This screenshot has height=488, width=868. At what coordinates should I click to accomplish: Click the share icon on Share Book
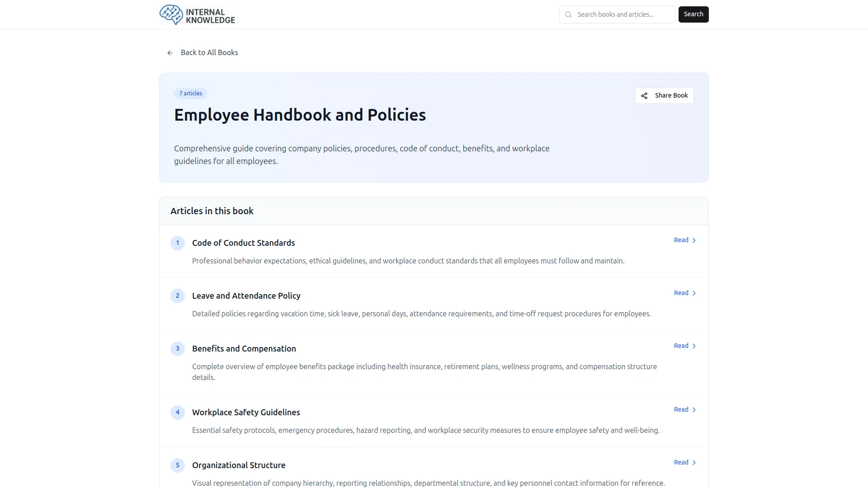644,96
